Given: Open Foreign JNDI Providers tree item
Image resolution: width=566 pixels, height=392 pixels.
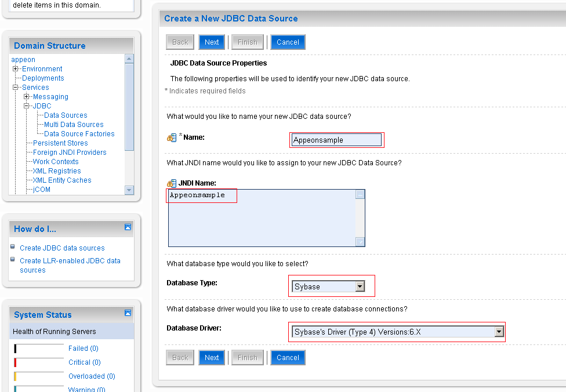Looking at the screenshot, I should (x=70, y=153).
